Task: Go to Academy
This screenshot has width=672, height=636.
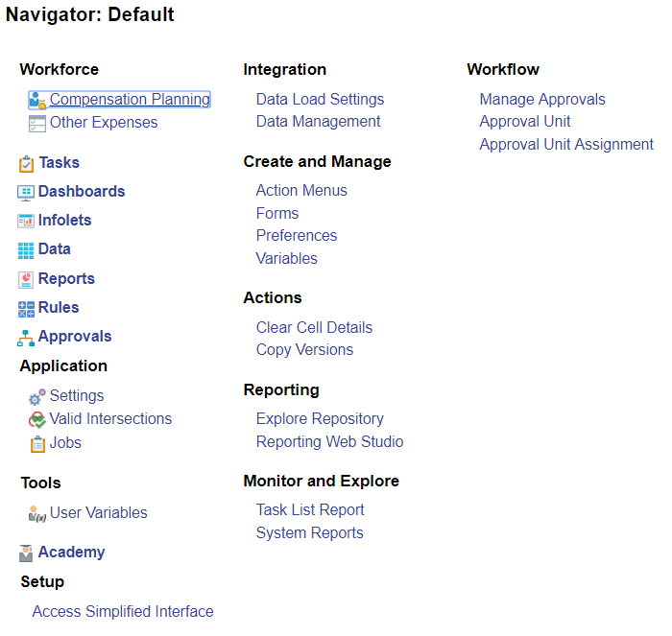Action: point(72,552)
